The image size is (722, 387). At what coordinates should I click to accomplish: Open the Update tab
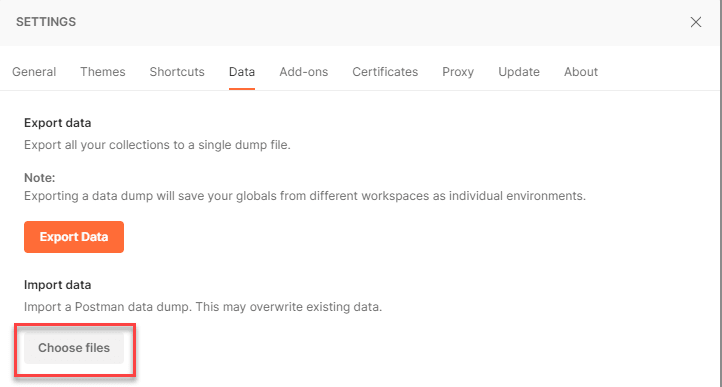click(x=519, y=72)
